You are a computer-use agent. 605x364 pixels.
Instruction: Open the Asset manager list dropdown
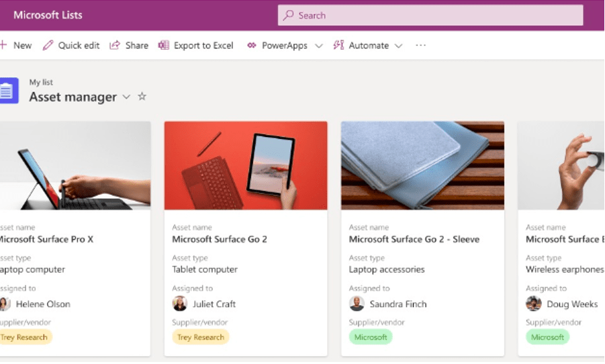(126, 97)
